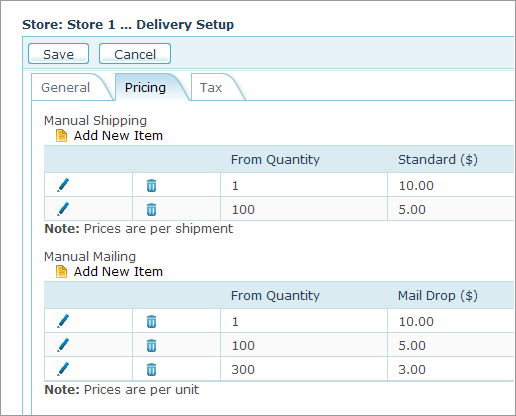
Task: Edit Manual Mailing row with quantity 100
Action: pyautogui.click(x=63, y=345)
